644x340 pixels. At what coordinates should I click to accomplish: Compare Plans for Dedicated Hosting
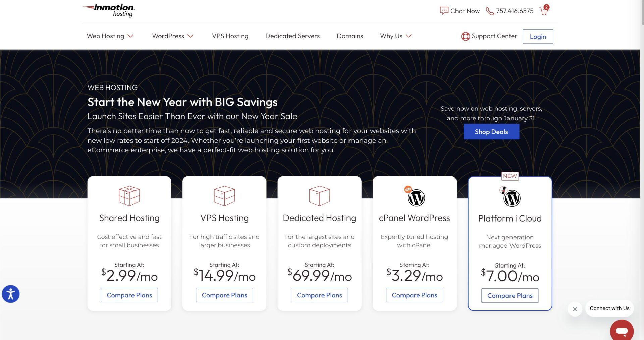coord(319,295)
